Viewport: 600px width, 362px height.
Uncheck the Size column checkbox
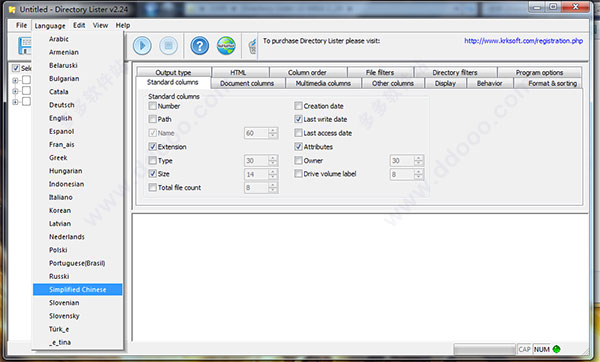click(x=153, y=174)
